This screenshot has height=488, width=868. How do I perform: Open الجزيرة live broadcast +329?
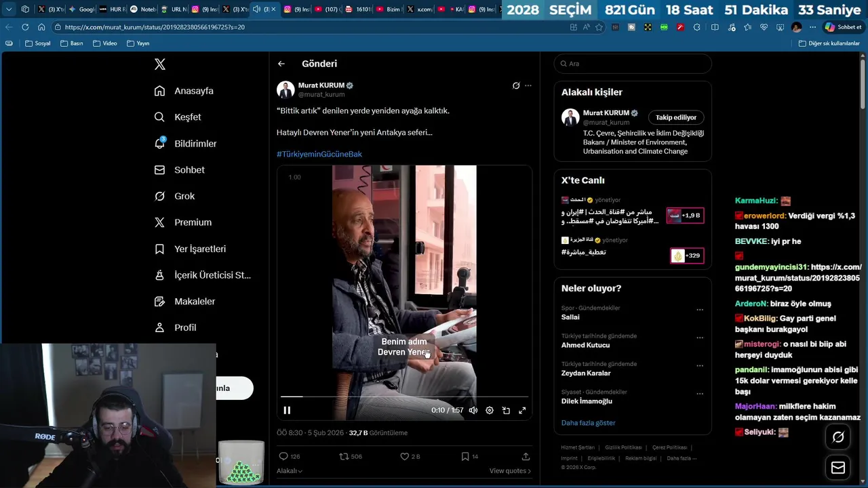(x=633, y=249)
